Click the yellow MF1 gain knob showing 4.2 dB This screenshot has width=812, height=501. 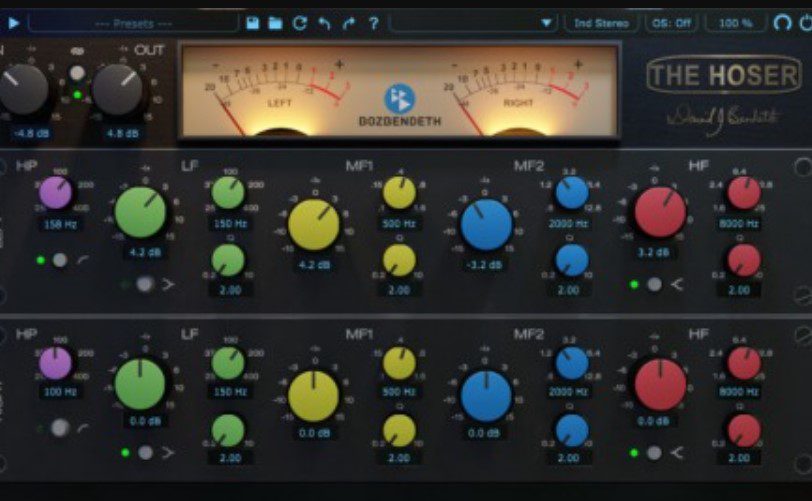point(314,226)
